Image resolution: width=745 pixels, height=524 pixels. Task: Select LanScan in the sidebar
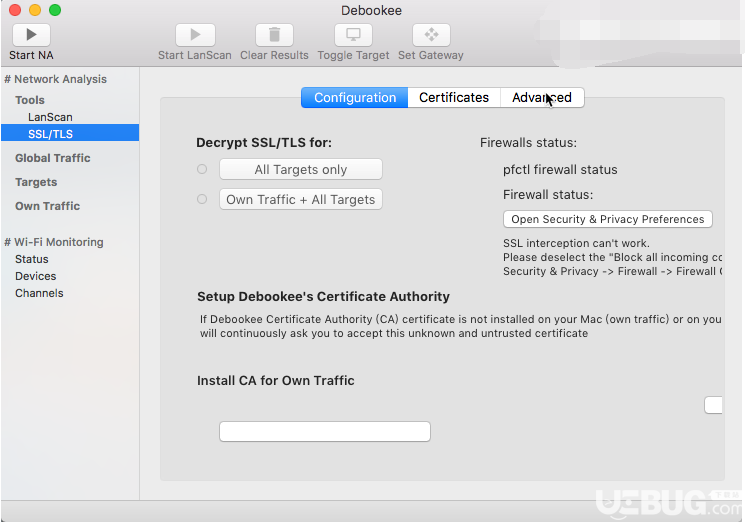point(50,117)
